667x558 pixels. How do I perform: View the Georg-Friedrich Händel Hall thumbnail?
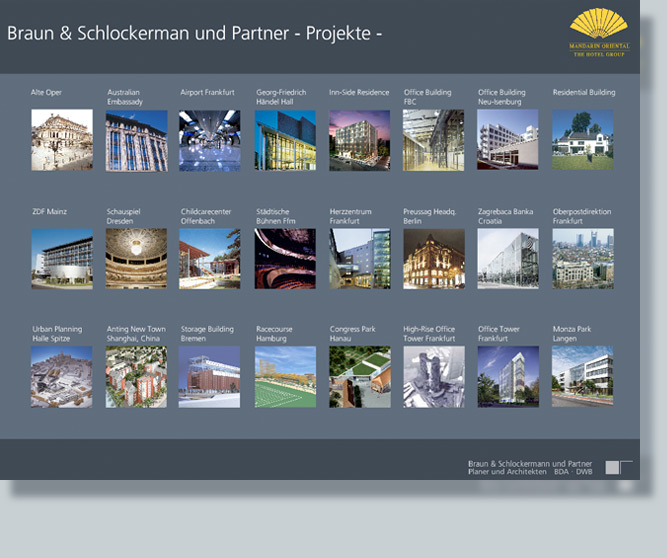point(285,140)
